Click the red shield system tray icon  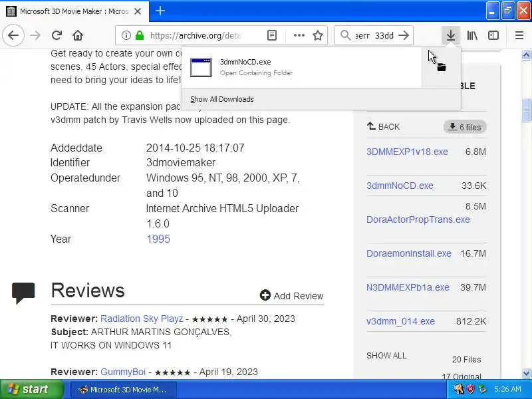pyautogui.click(x=470, y=389)
